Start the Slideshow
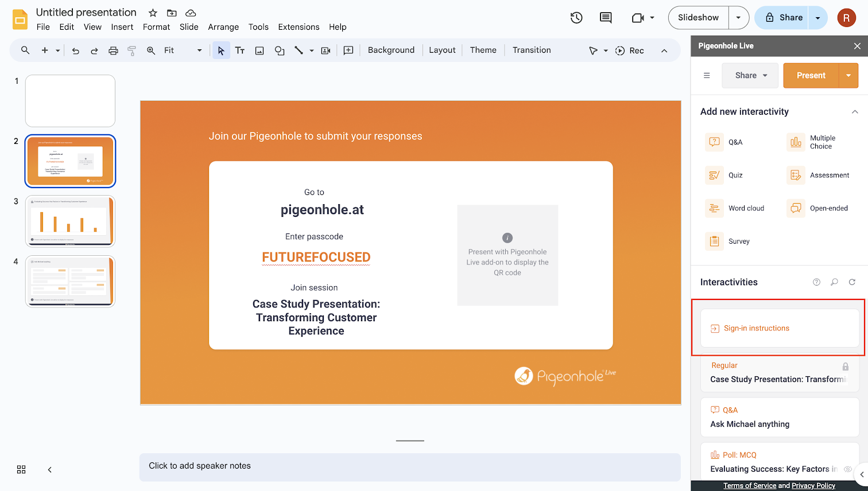Screen dimensions: 868x491 [698, 18]
